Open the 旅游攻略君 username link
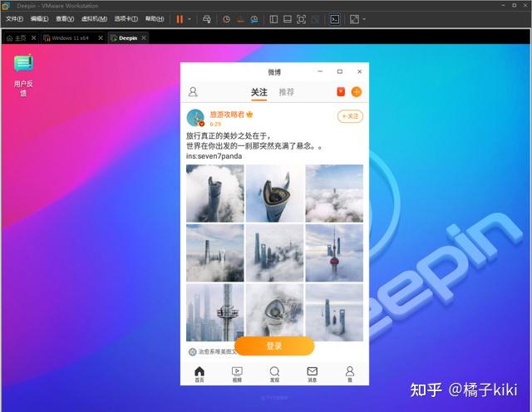Viewport: 532px width, 412px height. click(x=227, y=115)
